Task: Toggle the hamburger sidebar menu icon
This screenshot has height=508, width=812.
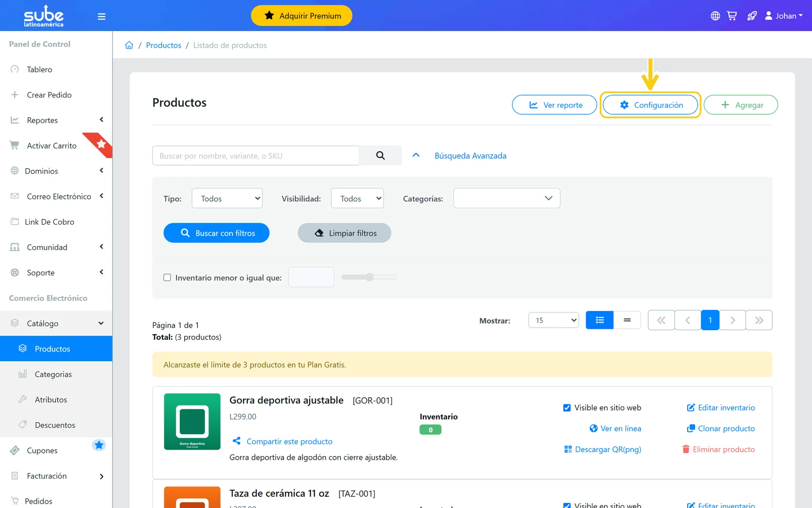Action: coord(101,16)
